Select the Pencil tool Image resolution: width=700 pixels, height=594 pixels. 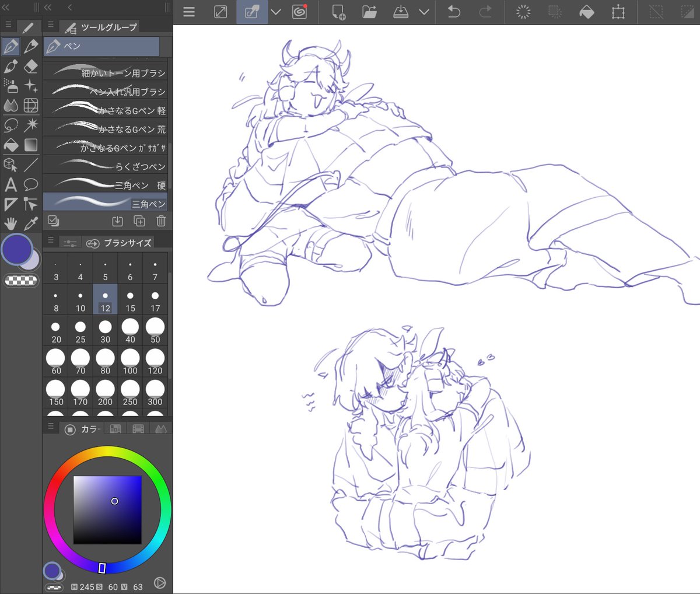31,46
